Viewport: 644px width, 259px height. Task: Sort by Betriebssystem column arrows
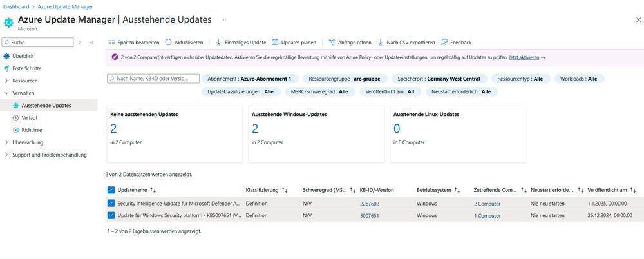[x=457, y=190]
